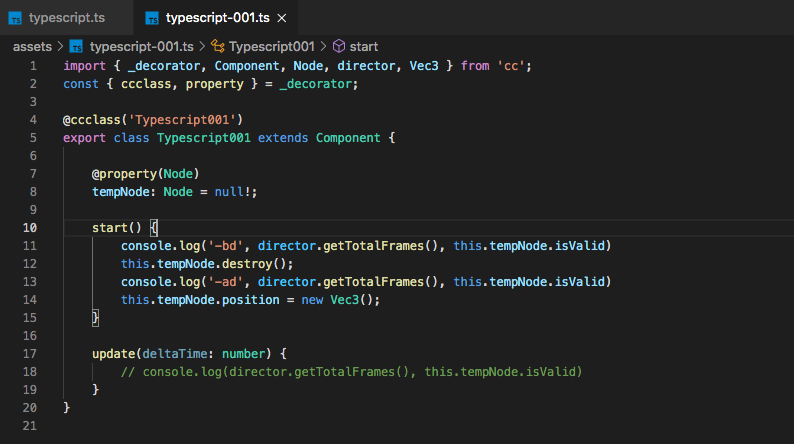
Task: Expand the chevron after Typescript001 breadcrumb
Action: click(323, 46)
